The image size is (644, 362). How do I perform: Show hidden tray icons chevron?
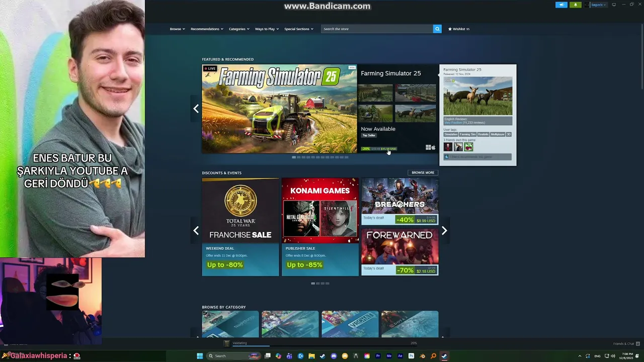pyautogui.click(x=580, y=356)
